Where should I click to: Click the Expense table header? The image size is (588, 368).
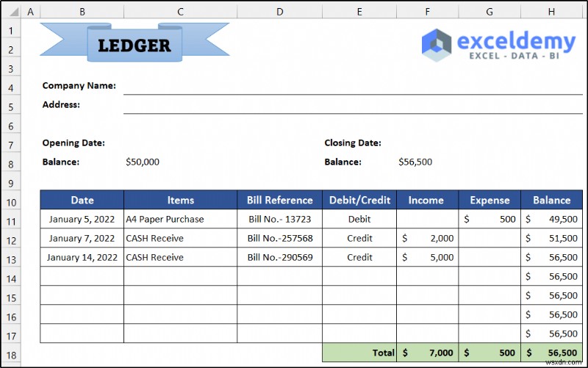[490, 200]
